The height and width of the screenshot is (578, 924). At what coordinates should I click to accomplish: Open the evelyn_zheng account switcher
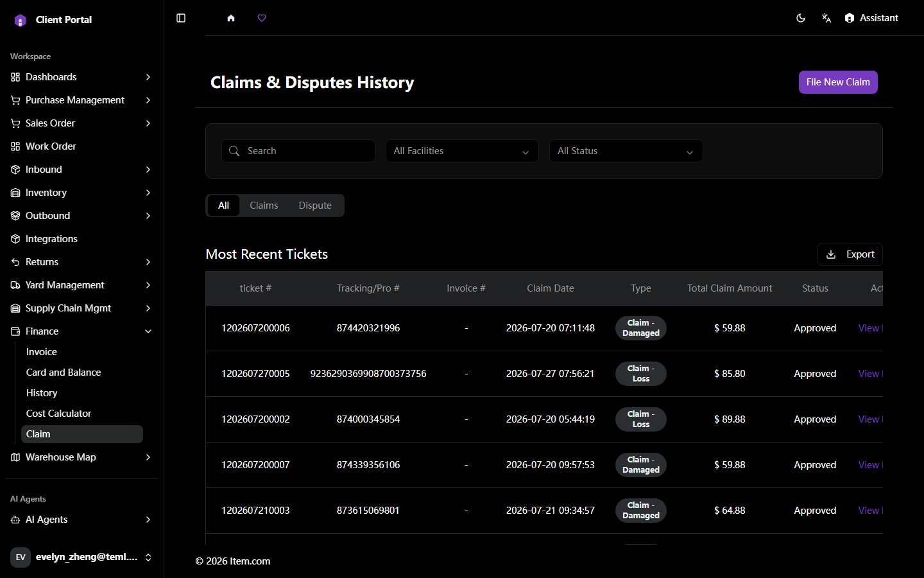point(81,557)
